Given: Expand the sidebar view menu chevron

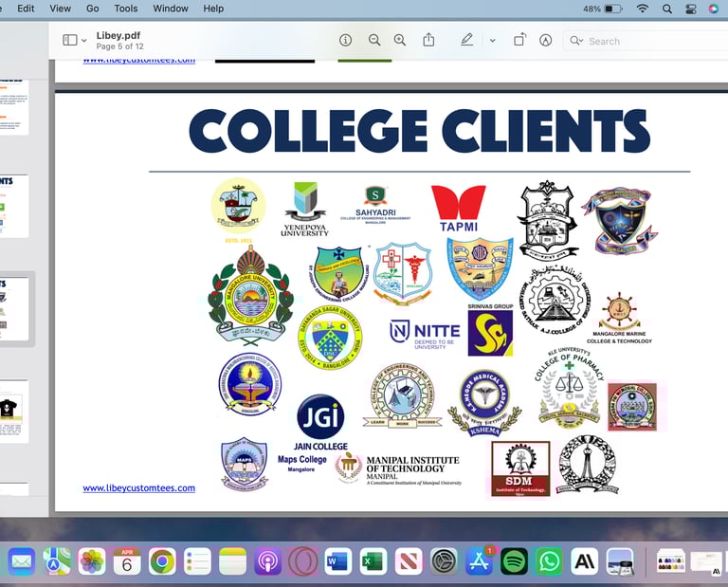Looking at the screenshot, I should tap(84, 41).
